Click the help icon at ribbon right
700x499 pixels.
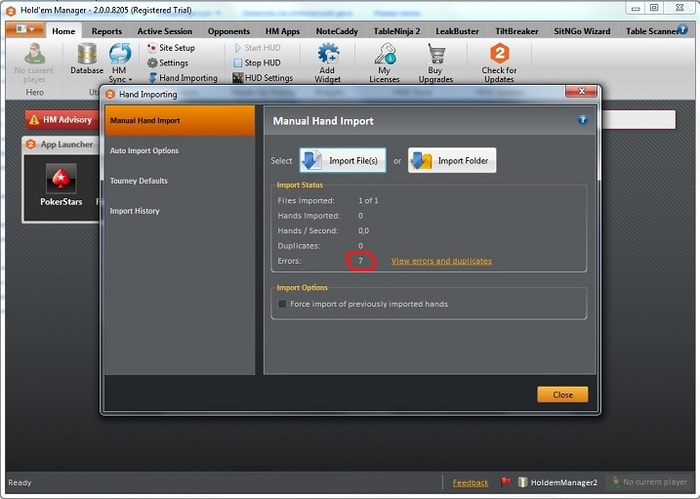(682, 29)
